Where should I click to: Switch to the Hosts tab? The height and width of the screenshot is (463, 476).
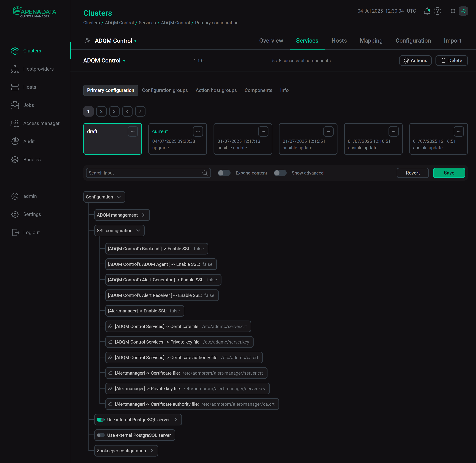(339, 41)
